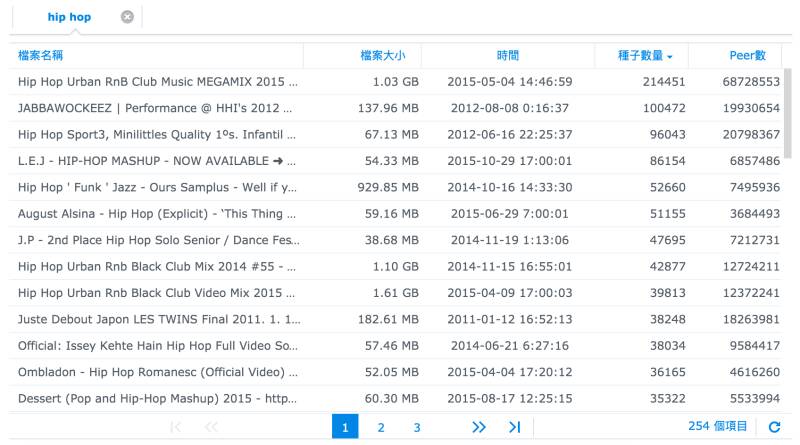This screenshot has width=800, height=445.
Task: Select Hip Hop Urban Rnb Black Club Video Mix 2015
Action: (395, 293)
